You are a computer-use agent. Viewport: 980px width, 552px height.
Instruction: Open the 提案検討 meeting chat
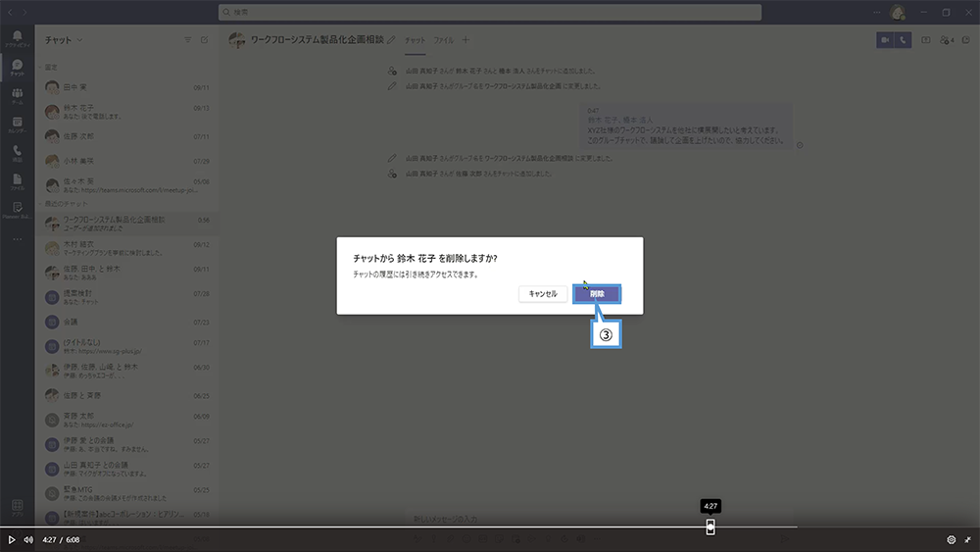pyautogui.click(x=126, y=297)
